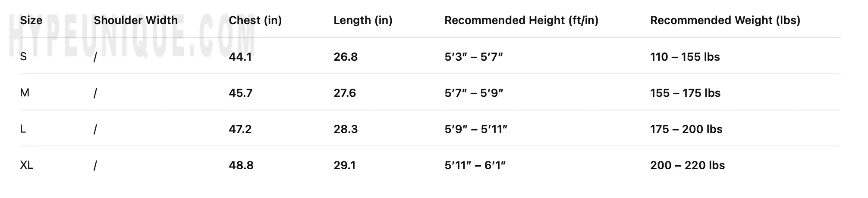The height and width of the screenshot is (198, 868).
Task: Click the Length (in) column header
Action: pyautogui.click(x=363, y=20)
